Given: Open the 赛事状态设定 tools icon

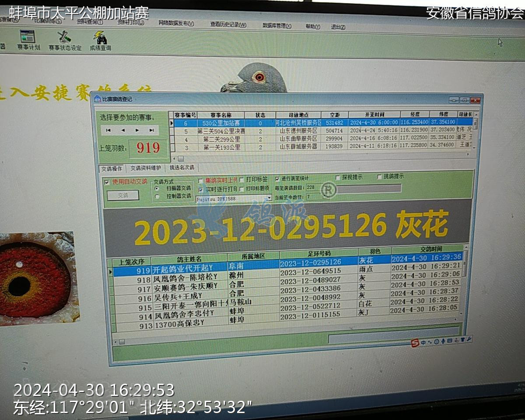Looking at the screenshot, I should 65,37.
